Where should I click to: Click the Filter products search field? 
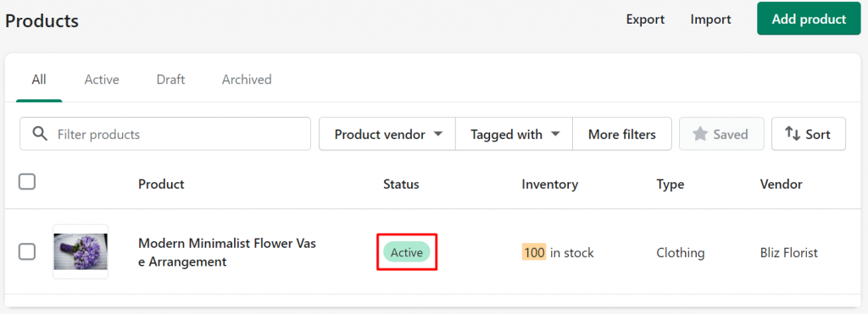click(x=165, y=134)
